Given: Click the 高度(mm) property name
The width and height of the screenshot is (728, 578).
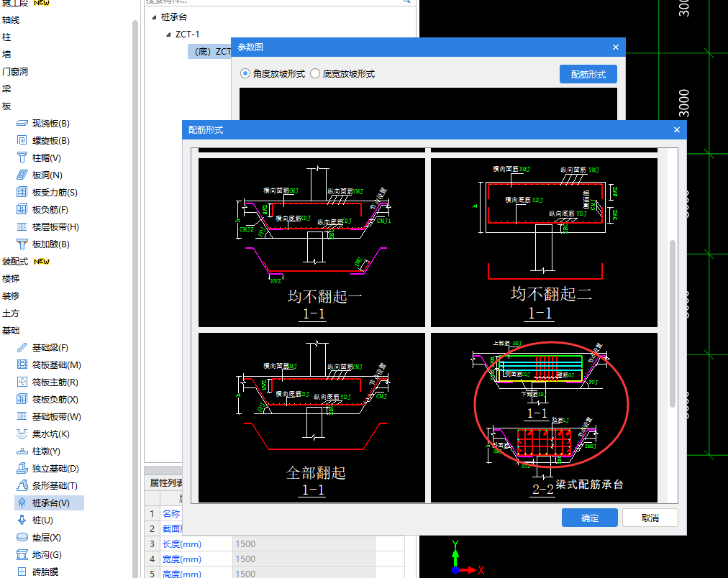Looking at the screenshot, I should tap(182, 574).
